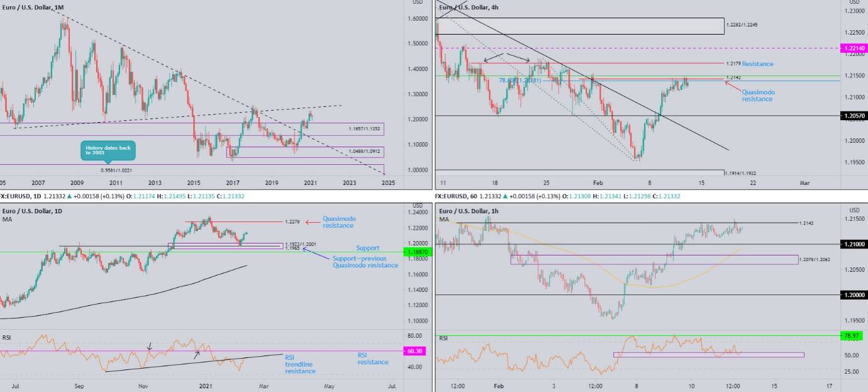The image size is (868, 392).
Task: Click the 1.2278 level label on daily chart
Action: click(293, 222)
